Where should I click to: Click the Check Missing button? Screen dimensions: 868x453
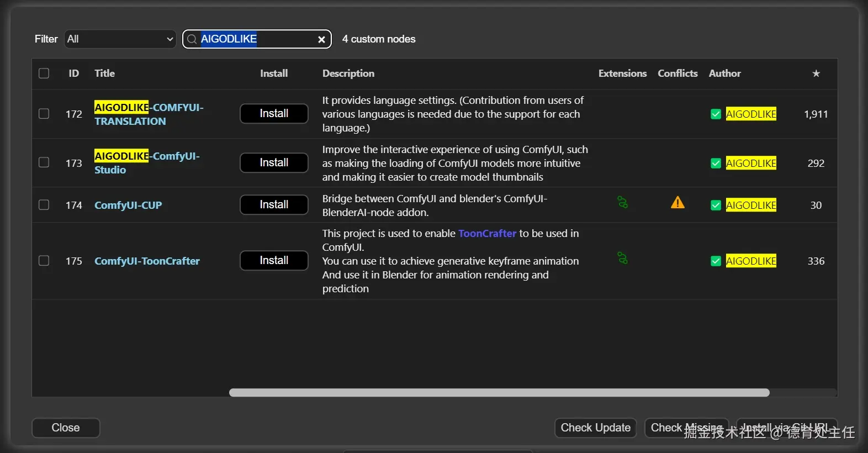(687, 428)
